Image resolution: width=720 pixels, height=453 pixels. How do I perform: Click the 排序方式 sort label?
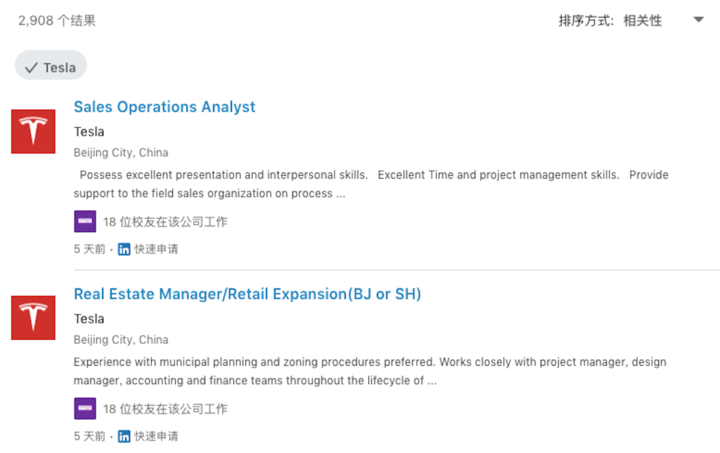pos(586,21)
